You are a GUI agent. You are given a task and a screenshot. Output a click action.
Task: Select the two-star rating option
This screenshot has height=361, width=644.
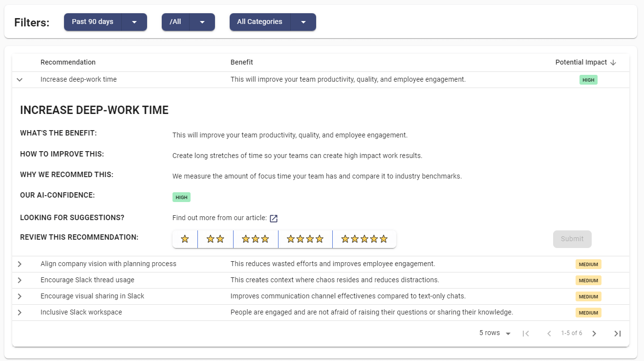[x=215, y=239]
